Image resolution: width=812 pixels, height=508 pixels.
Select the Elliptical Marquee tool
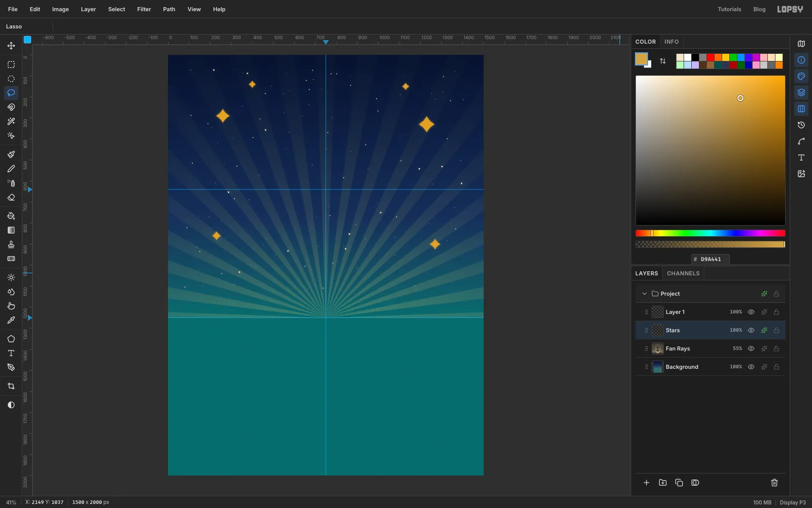[11, 79]
